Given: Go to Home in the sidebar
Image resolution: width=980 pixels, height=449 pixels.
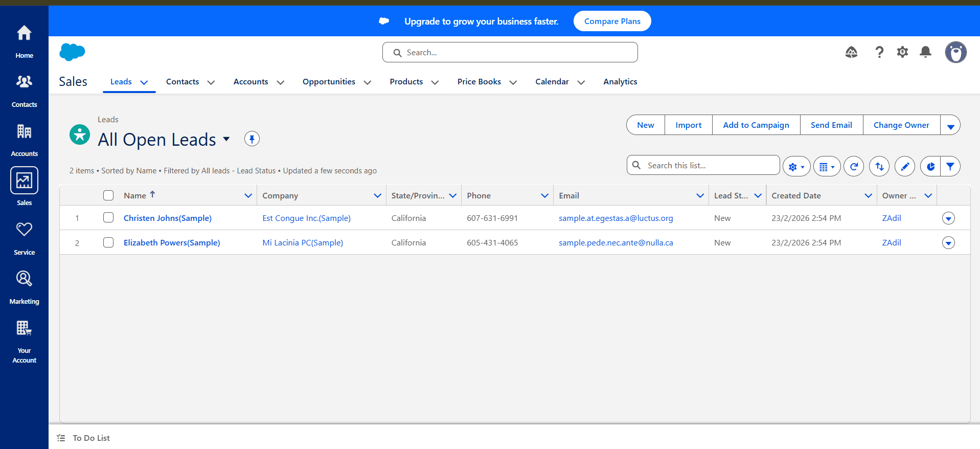Looking at the screenshot, I should (x=24, y=41).
